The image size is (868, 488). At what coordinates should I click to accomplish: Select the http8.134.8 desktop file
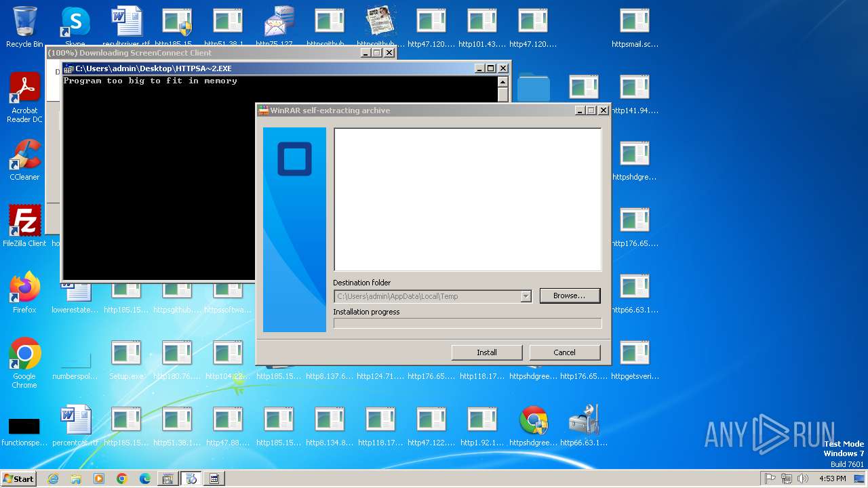[330, 426]
